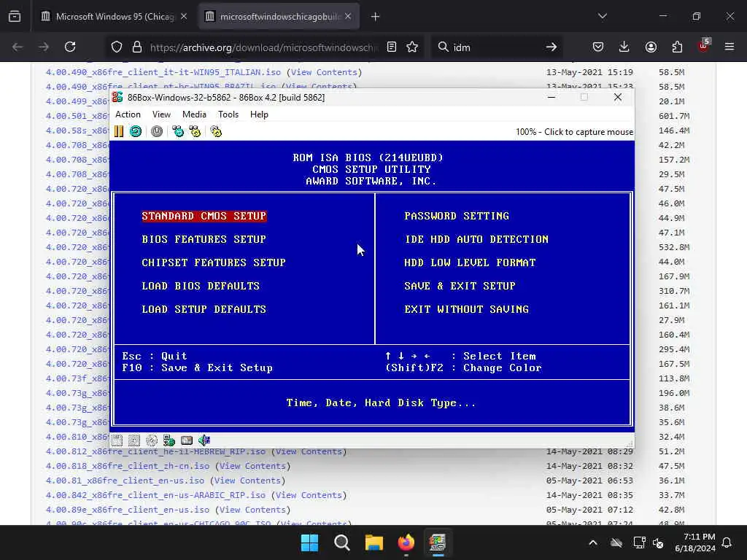Open the 86Box Help menu
Viewport: 747px width, 560px height.
[259, 114]
